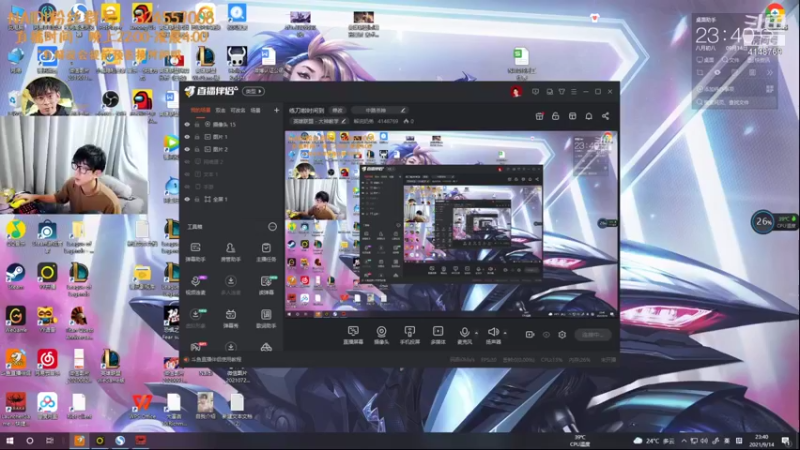Open Windows Start menu

tap(10, 440)
